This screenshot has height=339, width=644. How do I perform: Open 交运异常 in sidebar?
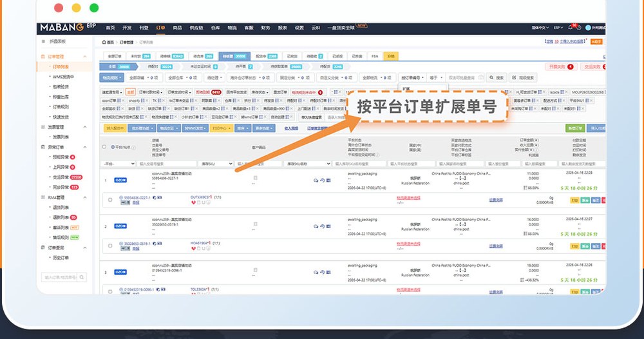click(x=61, y=177)
